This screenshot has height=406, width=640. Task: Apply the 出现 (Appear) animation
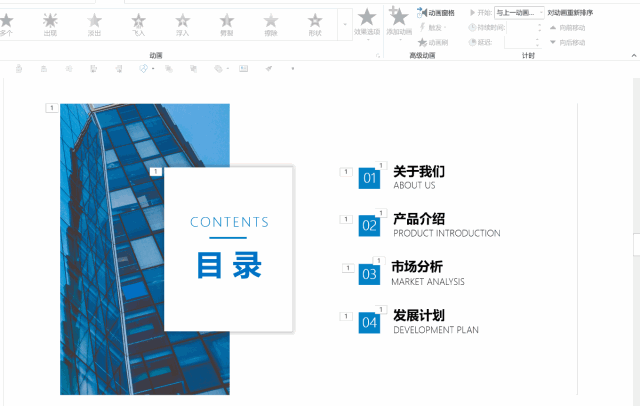pyautogui.click(x=50, y=24)
